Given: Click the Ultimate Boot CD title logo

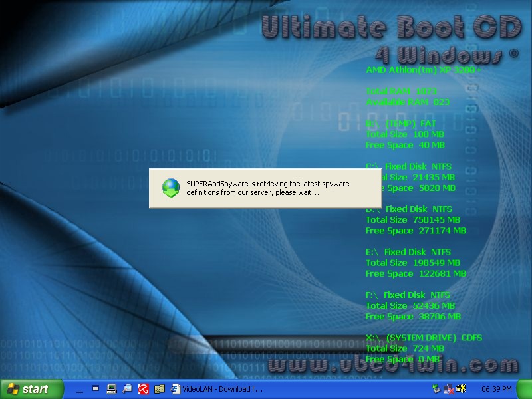Looking at the screenshot, I should 390,27.
